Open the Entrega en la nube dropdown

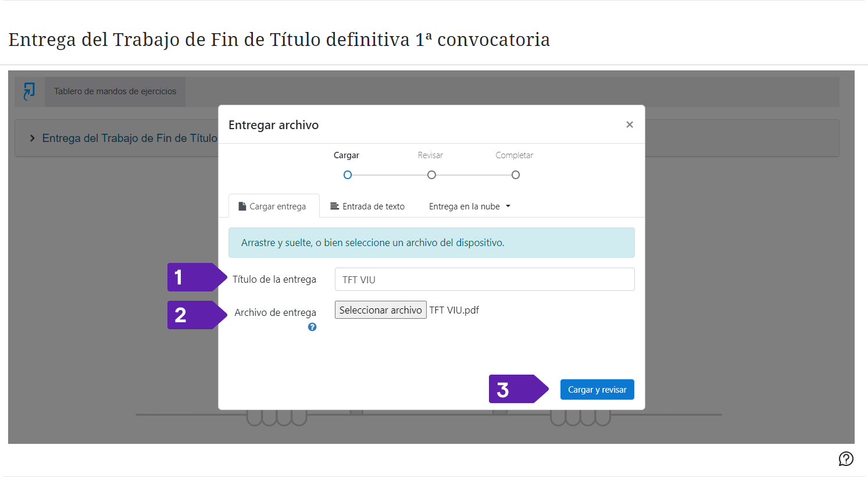(x=469, y=207)
